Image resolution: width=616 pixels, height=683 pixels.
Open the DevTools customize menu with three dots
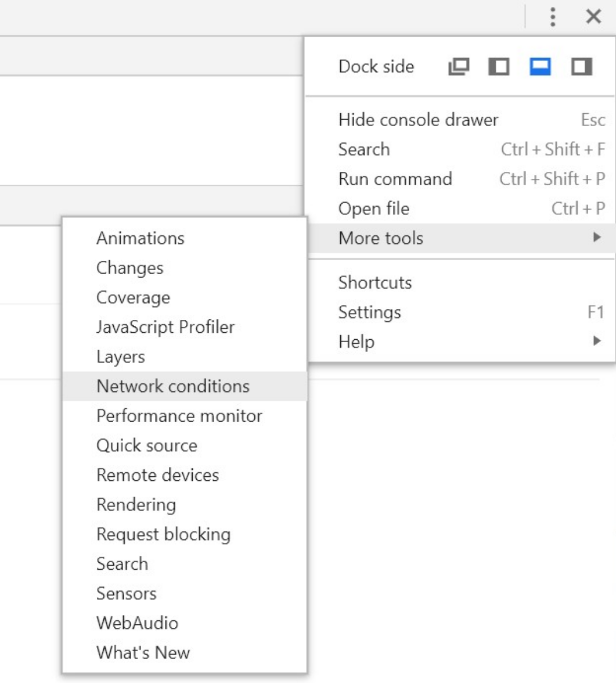click(x=552, y=17)
